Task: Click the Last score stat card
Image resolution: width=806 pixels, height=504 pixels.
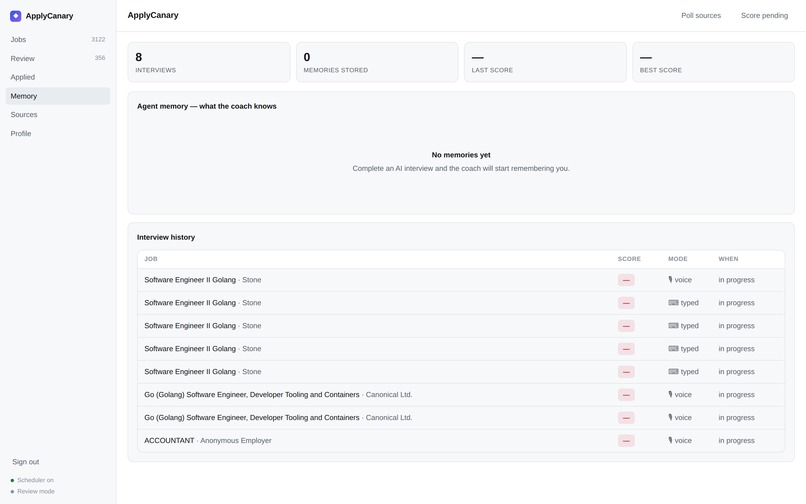Action: (x=545, y=62)
